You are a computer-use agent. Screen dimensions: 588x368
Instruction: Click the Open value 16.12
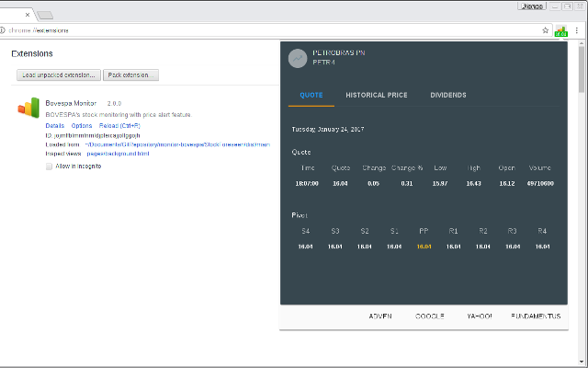point(506,184)
